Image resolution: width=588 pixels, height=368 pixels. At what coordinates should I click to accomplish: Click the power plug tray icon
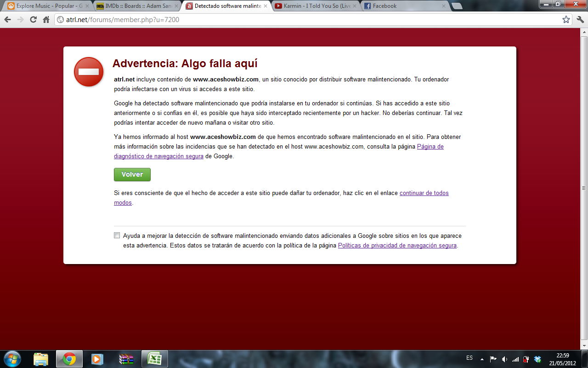coord(526,359)
